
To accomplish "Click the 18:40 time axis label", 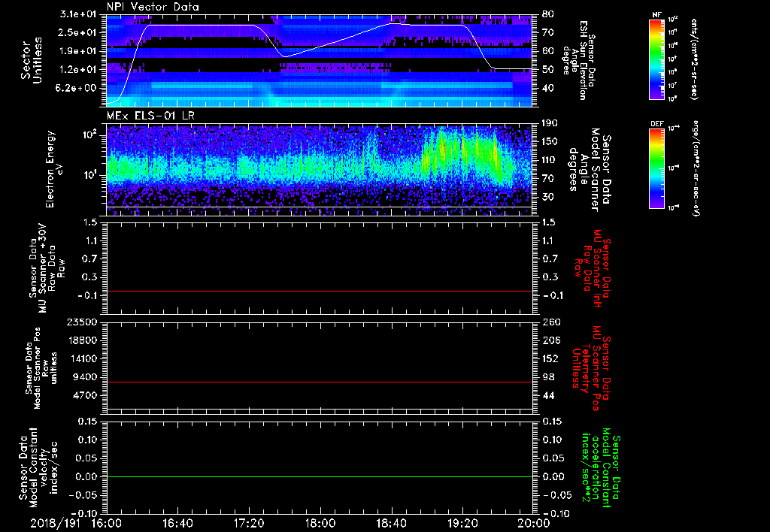I will coord(391,523).
